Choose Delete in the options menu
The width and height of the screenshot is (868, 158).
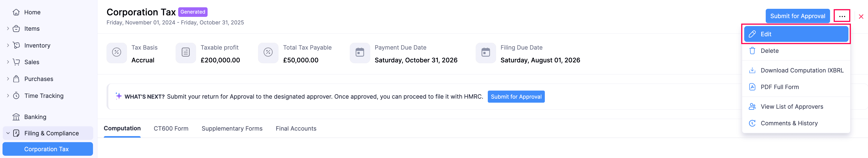(x=769, y=51)
